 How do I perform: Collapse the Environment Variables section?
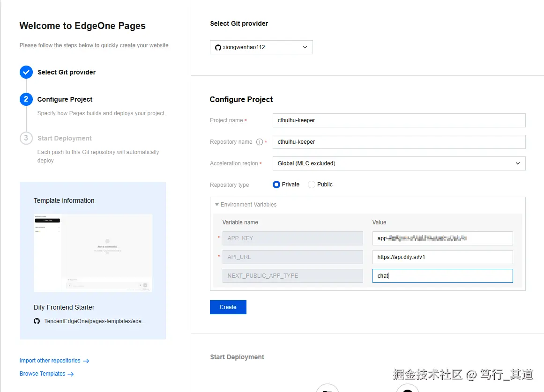(x=217, y=205)
